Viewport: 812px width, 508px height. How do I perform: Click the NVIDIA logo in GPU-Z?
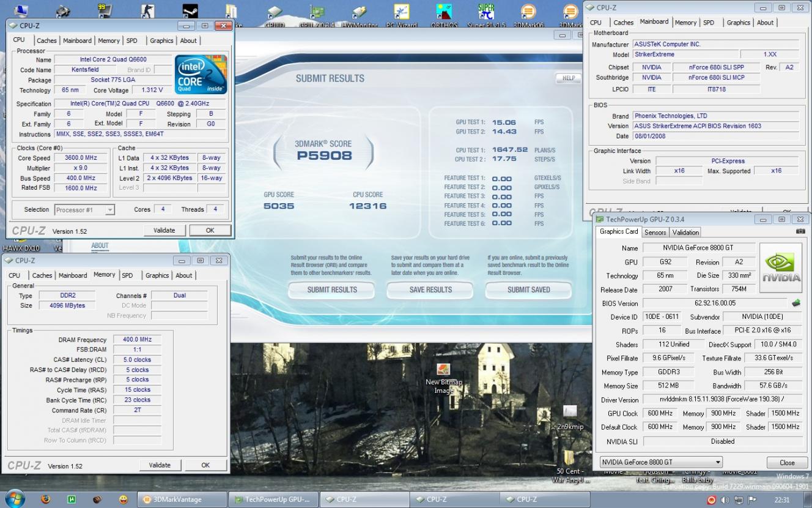(x=781, y=268)
